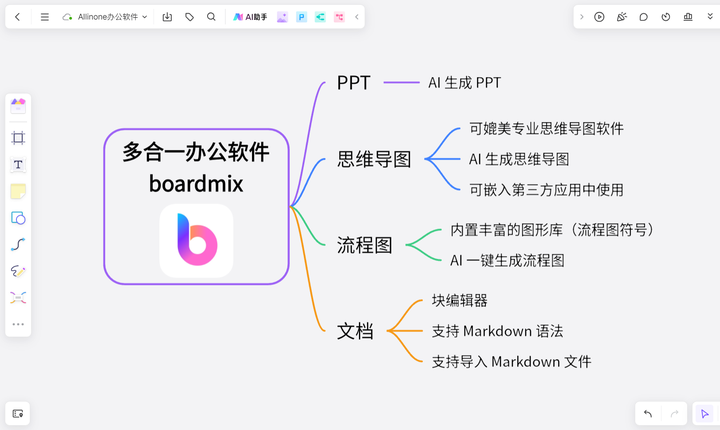Screen dimensions: 720x430
Task: Open the AI助手 assistant
Action: tap(250, 17)
